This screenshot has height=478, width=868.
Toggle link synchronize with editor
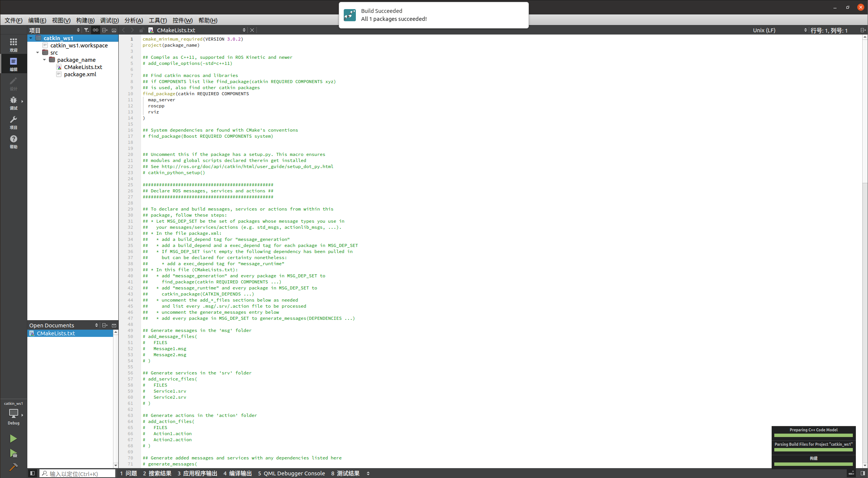click(x=96, y=30)
